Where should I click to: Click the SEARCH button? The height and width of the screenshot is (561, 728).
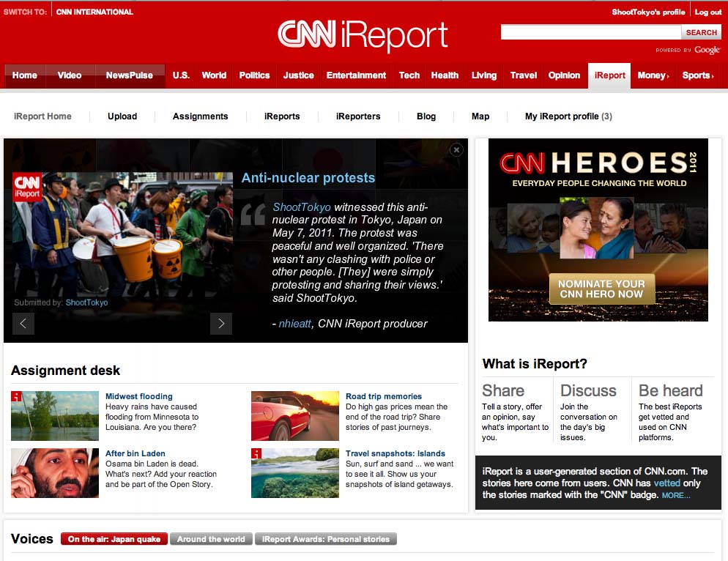pos(702,32)
